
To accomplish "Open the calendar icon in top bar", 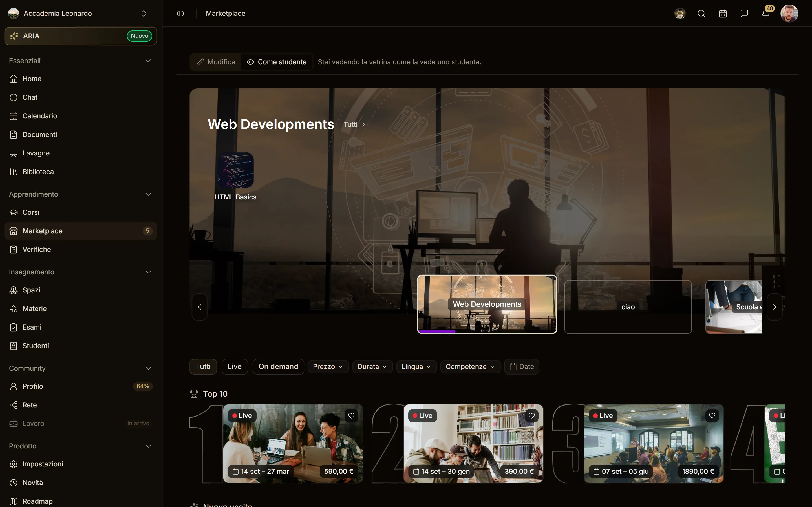I will (723, 14).
